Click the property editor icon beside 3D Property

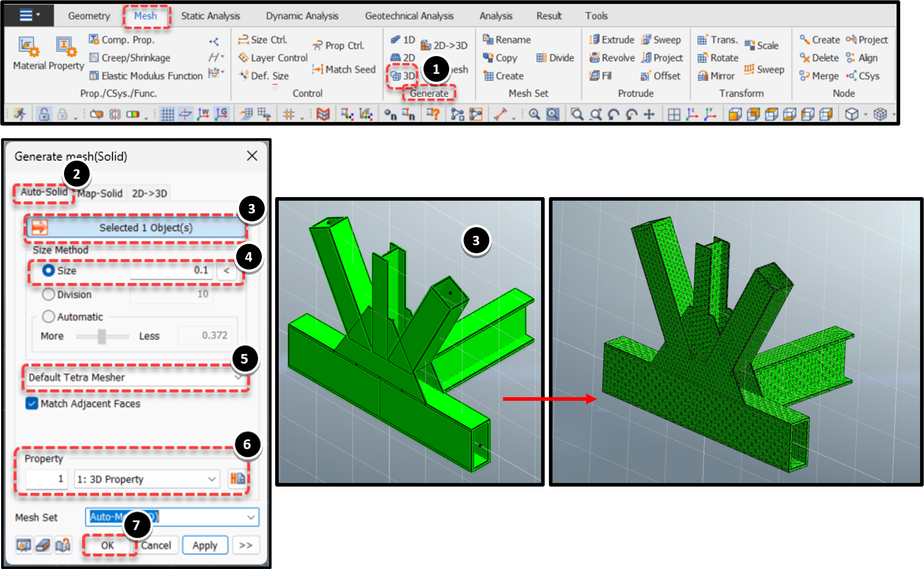[238, 479]
